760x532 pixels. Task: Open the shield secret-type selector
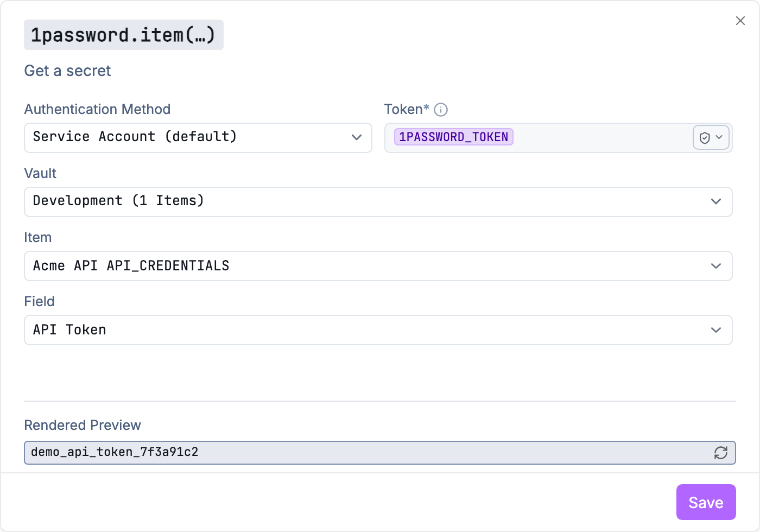[x=711, y=137]
